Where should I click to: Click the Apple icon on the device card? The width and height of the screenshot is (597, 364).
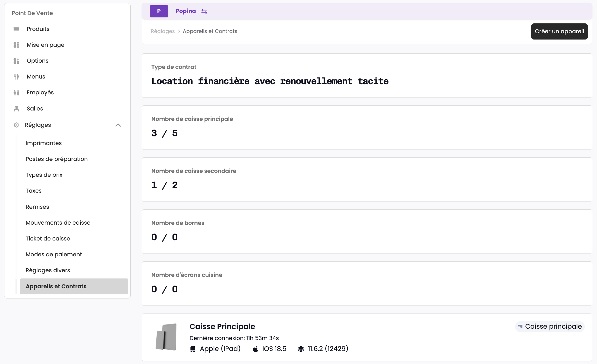point(255,349)
